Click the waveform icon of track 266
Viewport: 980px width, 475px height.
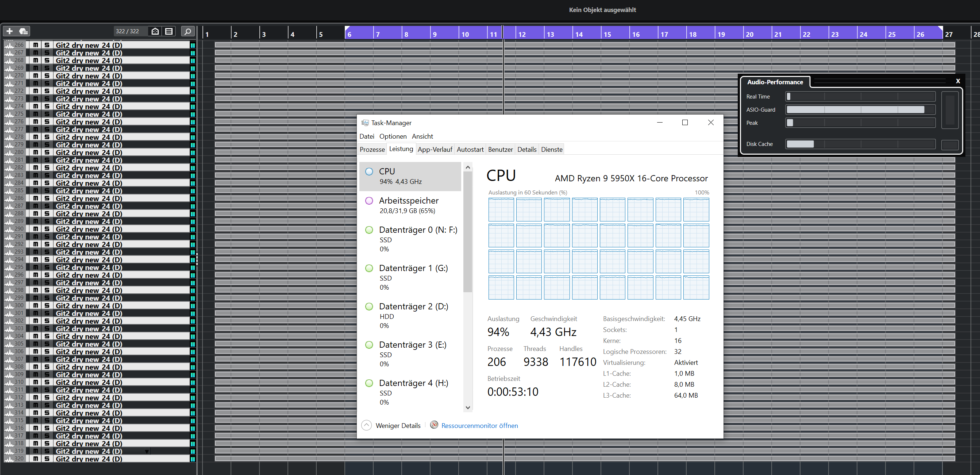(x=9, y=45)
